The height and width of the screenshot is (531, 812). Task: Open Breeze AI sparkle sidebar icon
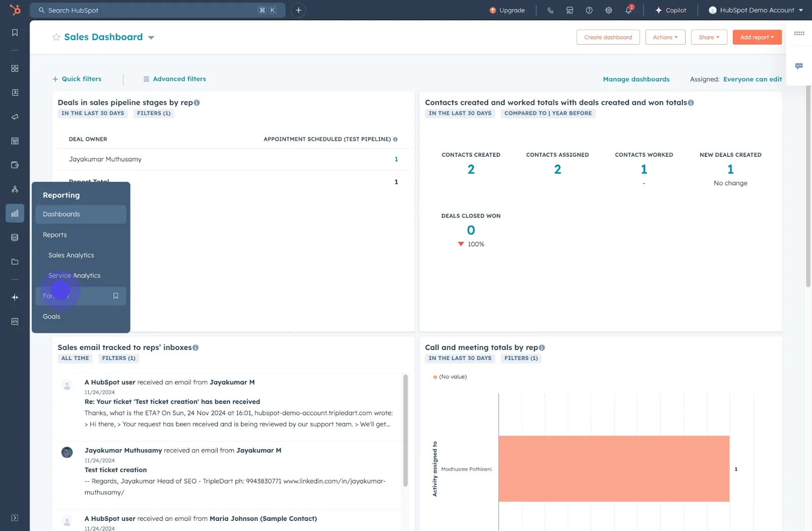tap(15, 297)
